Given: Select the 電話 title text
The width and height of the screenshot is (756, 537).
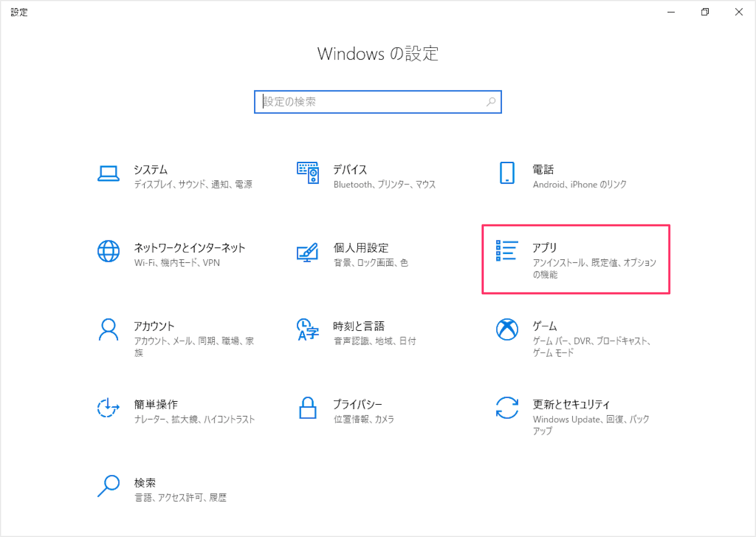Looking at the screenshot, I should point(543,170).
